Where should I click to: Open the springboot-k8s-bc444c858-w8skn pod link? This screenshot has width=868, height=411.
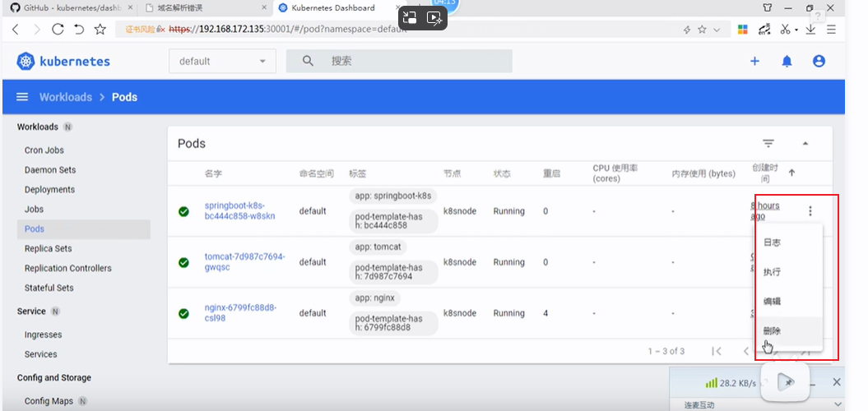pyautogui.click(x=239, y=210)
